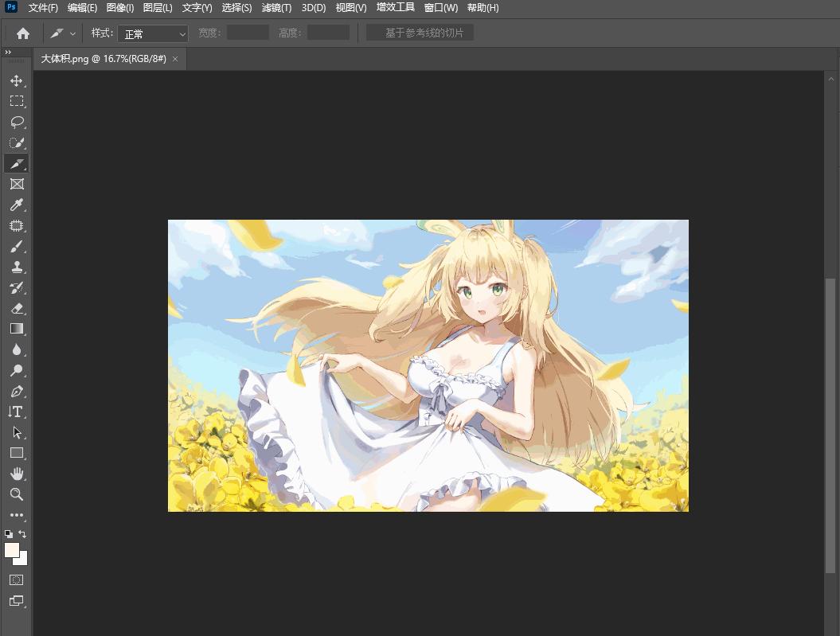Open the 滤镜(T) filter menu
840x636 pixels.
tap(276, 8)
